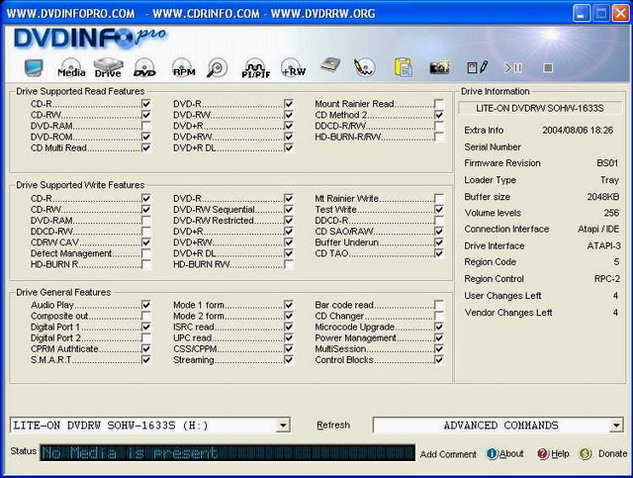
Task: Open the ADVANCED COMMANDS dropdown arrow
Action: pyautogui.click(x=616, y=425)
